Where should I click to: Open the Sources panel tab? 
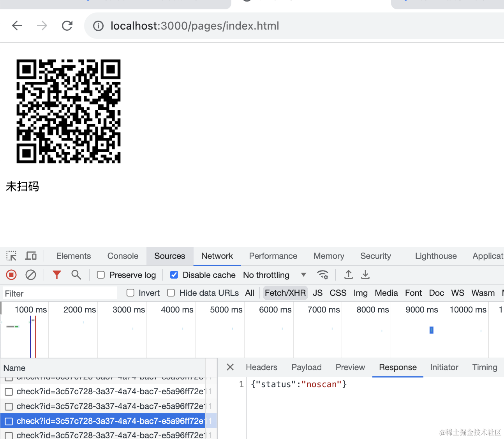pos(170,256)
